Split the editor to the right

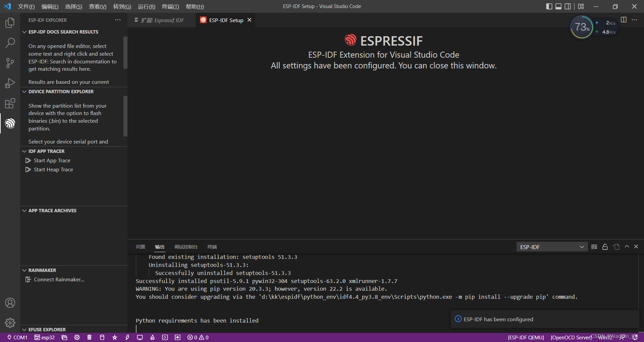(624, 20)
